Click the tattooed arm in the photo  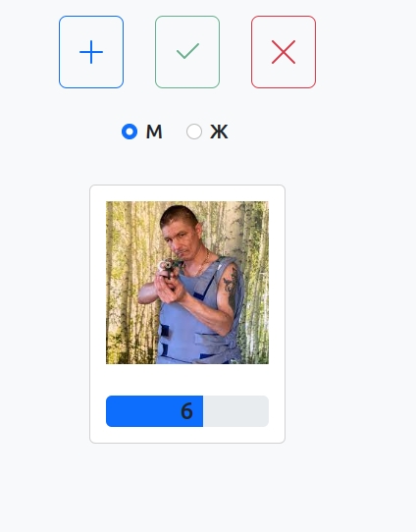point(231,289)
